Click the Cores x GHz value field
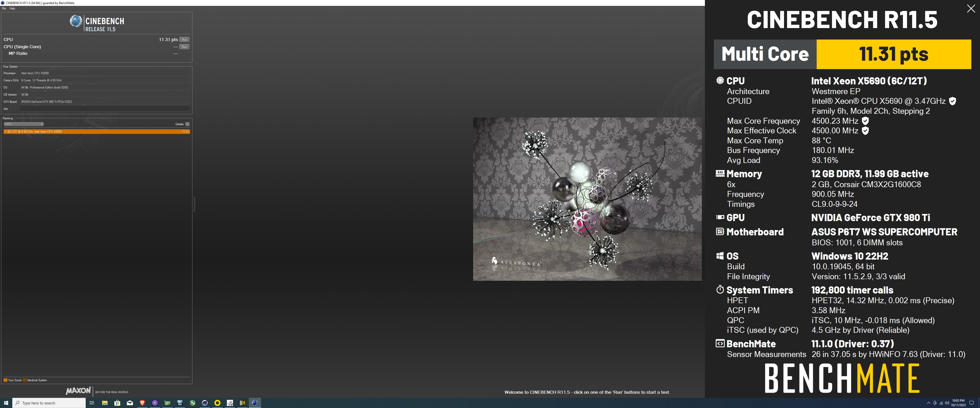Viewport: 980px width, 408px height. (105, 80)
